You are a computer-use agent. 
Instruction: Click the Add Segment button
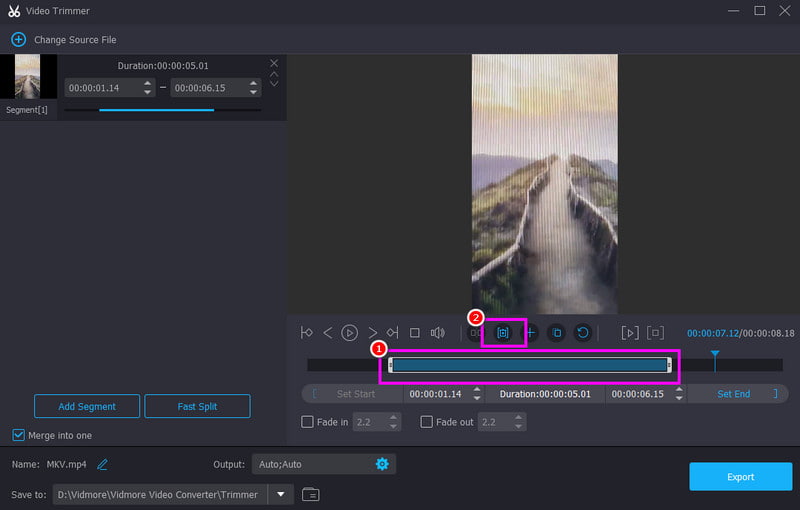tap(87, 406)
